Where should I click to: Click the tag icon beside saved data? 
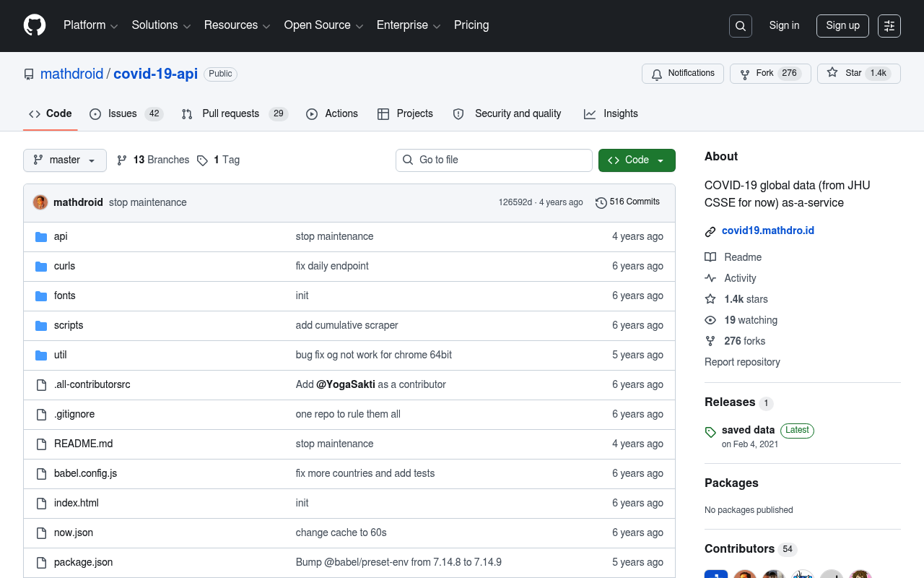710,432
